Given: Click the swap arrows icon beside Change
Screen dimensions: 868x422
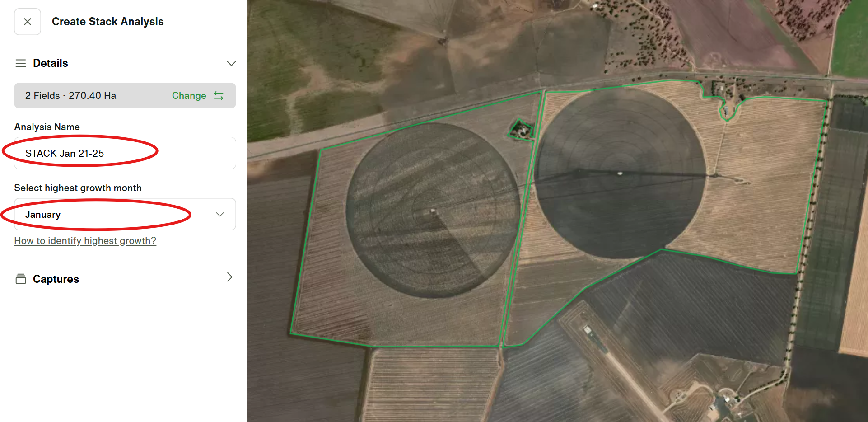Looking at the screenshot, I should (219, 96).
